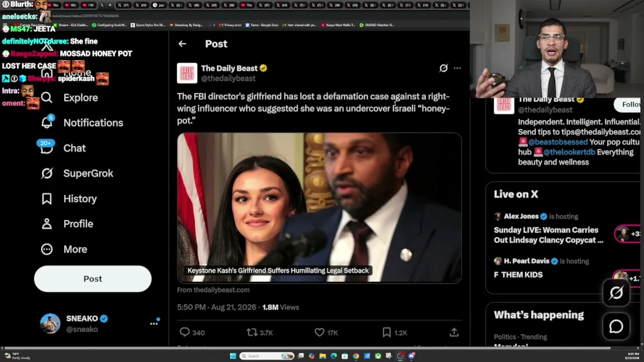The image size is (644, 362).
Task: Click Explore label in navigation
Action: coord(80,98)
